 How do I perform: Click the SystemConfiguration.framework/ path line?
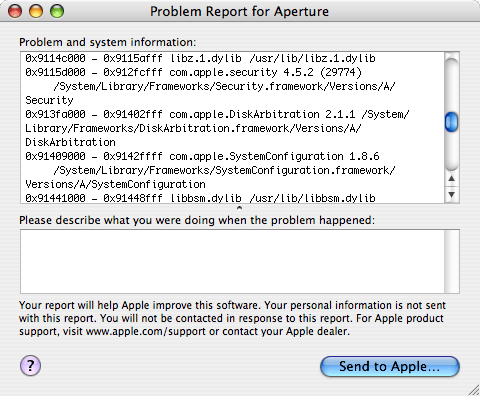224,170
